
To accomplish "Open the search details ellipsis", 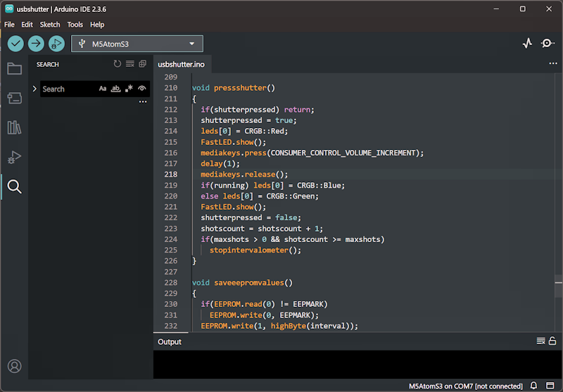I will click(x=143, y=102).
